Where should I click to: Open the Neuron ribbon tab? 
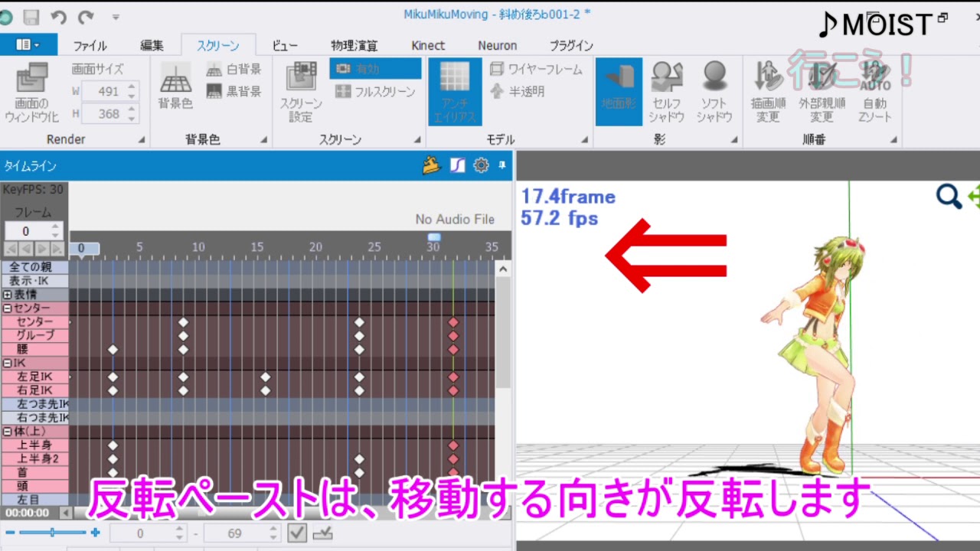tap(498, 45)
